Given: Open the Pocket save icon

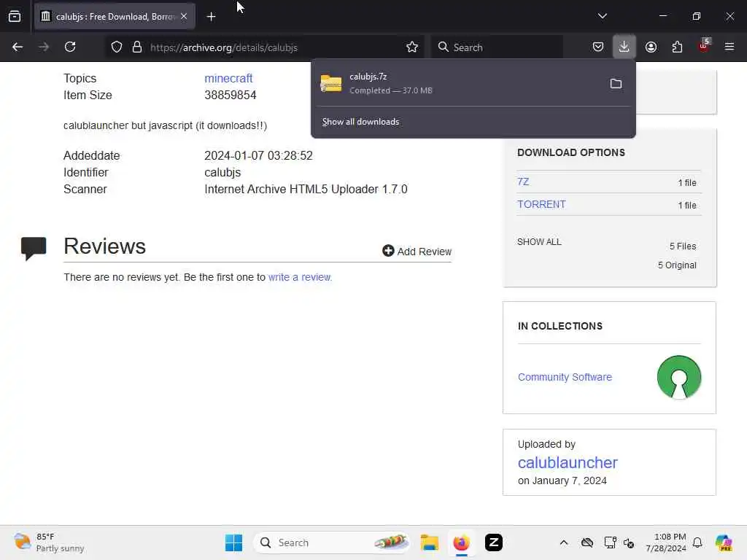Looking at the screenshot, I should click(x=598, y=47).
